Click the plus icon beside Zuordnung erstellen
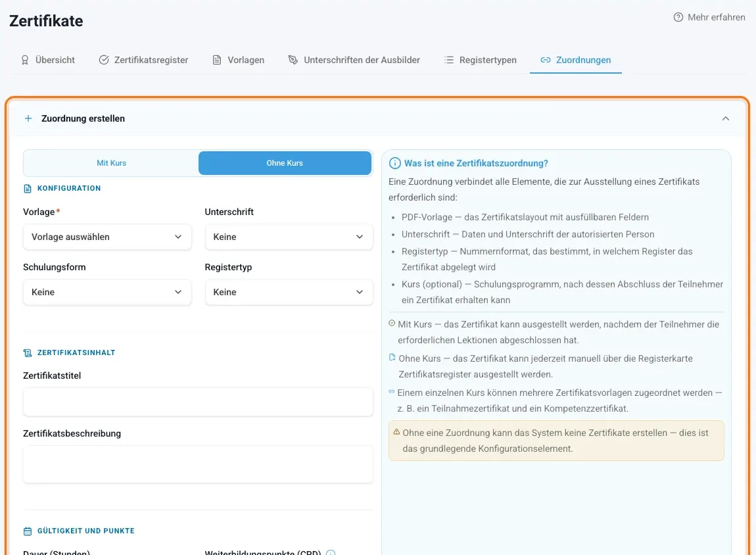756x555 pixels. [28, 118]
